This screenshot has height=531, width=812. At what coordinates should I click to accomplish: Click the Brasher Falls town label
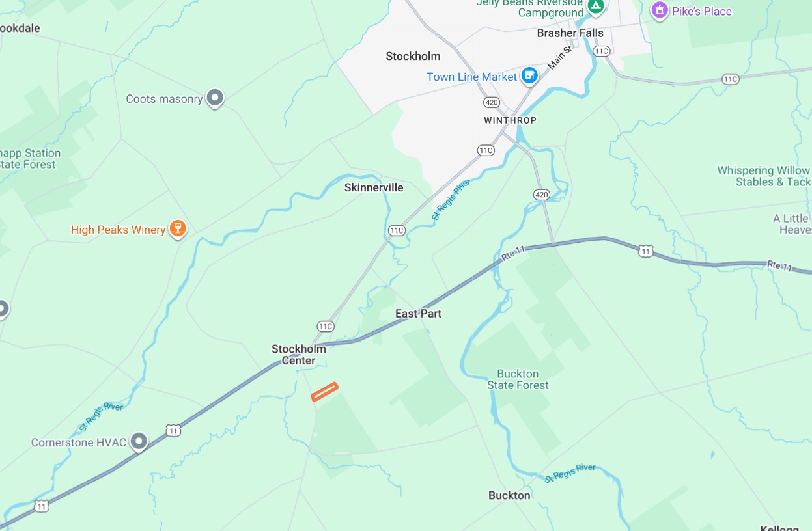click(x=570, y=33)
